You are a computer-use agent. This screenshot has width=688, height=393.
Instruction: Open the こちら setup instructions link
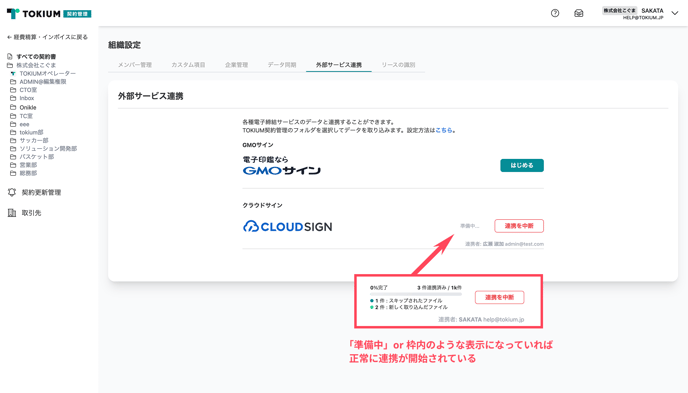(444, 130)
